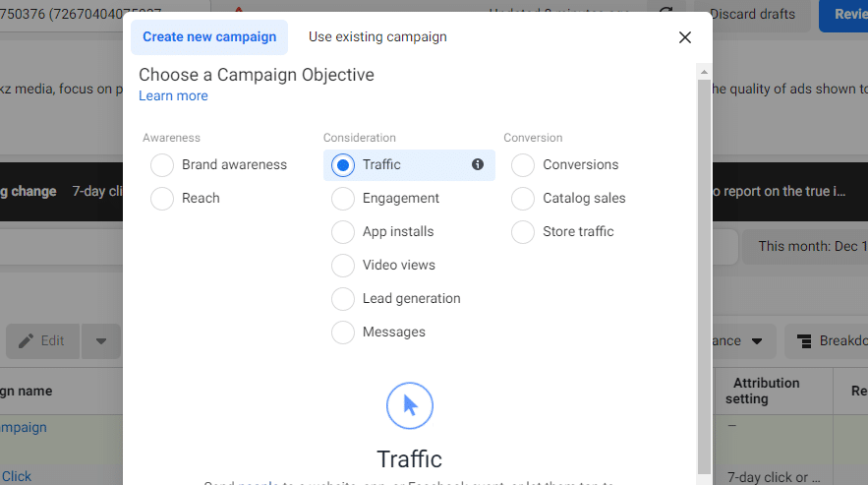Choose the Catalog sales objective
The height and width of the screenshot is (485, 868).
[523, 199]
